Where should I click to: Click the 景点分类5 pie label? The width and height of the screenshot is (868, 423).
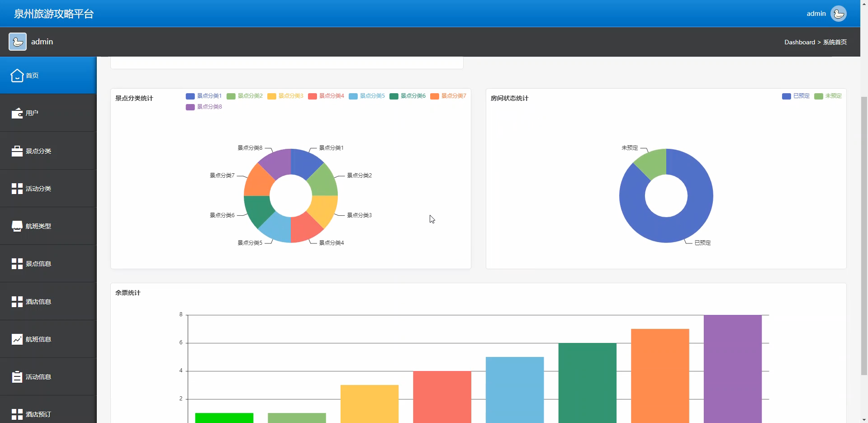250,243
